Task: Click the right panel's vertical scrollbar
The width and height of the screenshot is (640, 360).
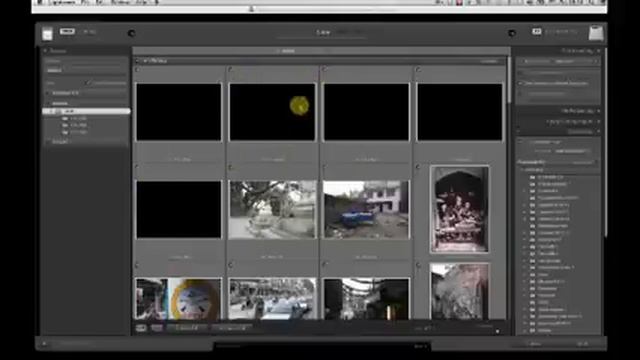Action: (x=605, y=141)
